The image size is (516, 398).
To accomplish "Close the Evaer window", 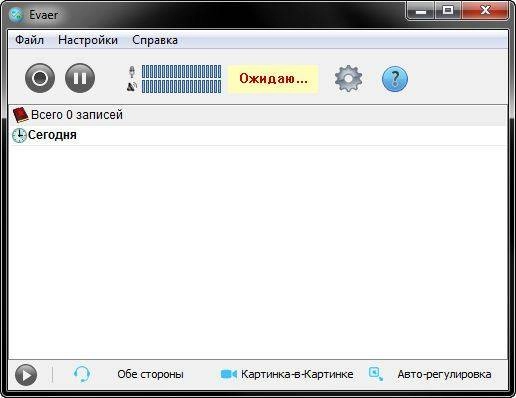I will pos(485,11).
